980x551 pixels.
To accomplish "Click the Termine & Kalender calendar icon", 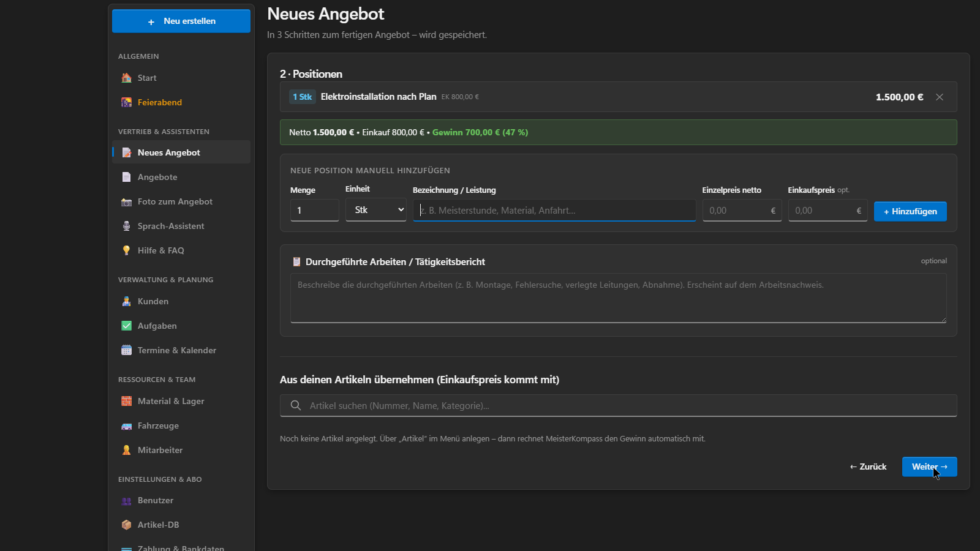I will coord(126,350).
